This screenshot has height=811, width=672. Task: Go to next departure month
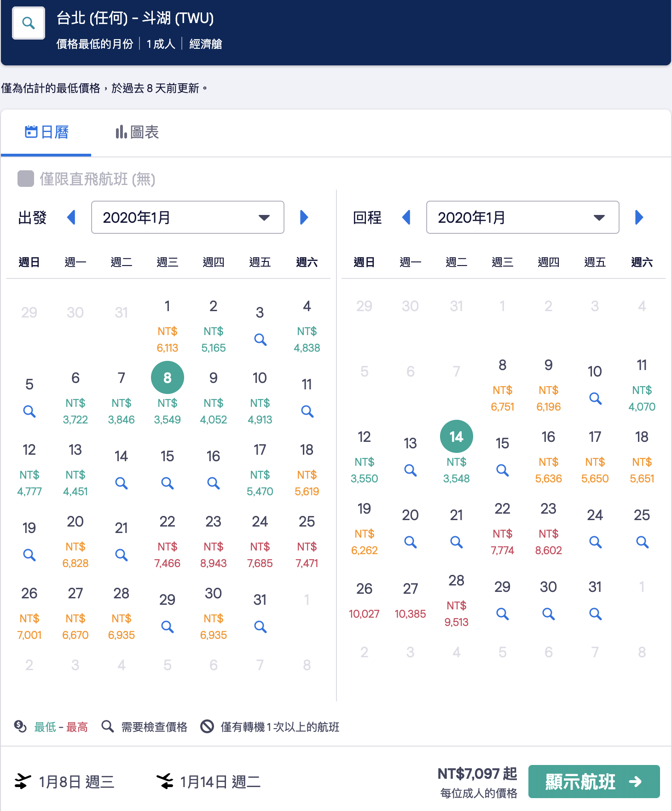(x=304, y=217)
